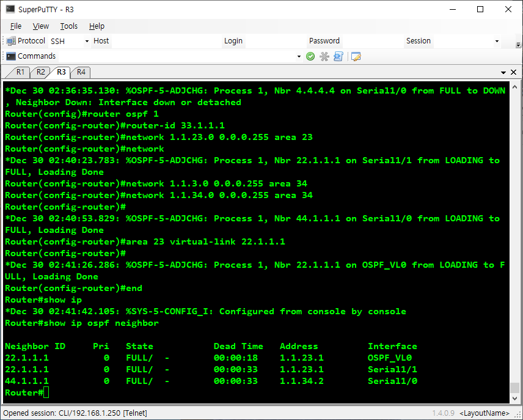Minimize the SuperPuTTY window
The width and height of the screenshot is (523, 420).
click(x=453, y=9)
